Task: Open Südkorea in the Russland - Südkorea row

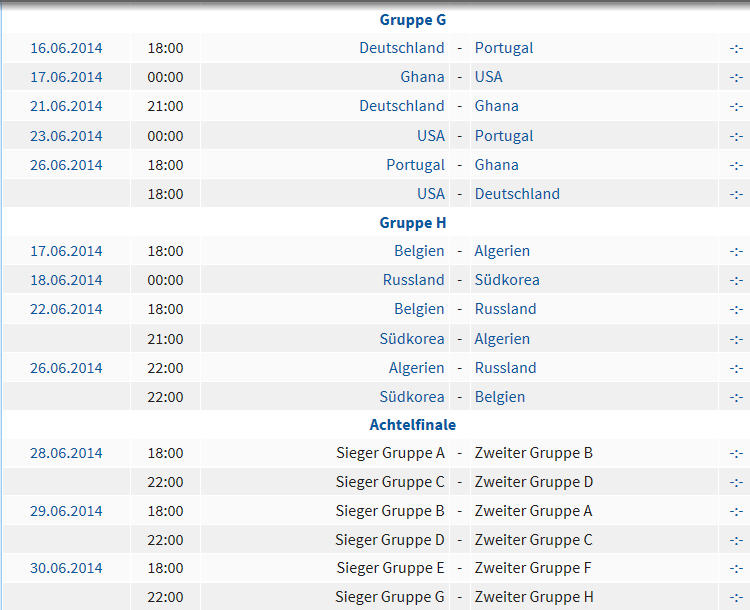Action: 507,280
